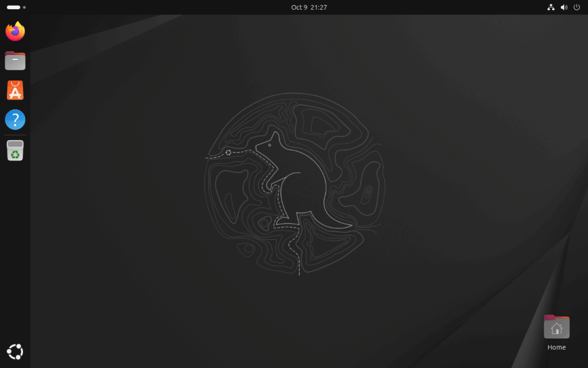Open the Trash in the dock
The image size is (588, 368).
tap(16, 151)
